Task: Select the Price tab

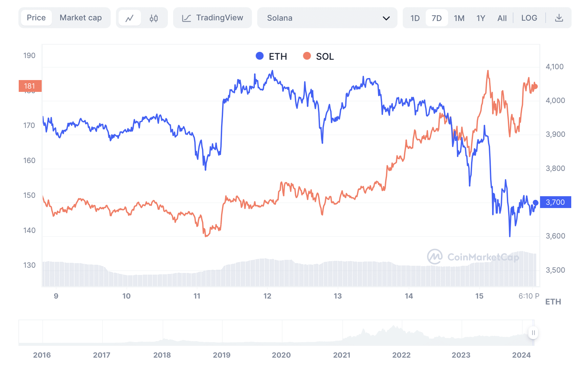Action: 36,18
